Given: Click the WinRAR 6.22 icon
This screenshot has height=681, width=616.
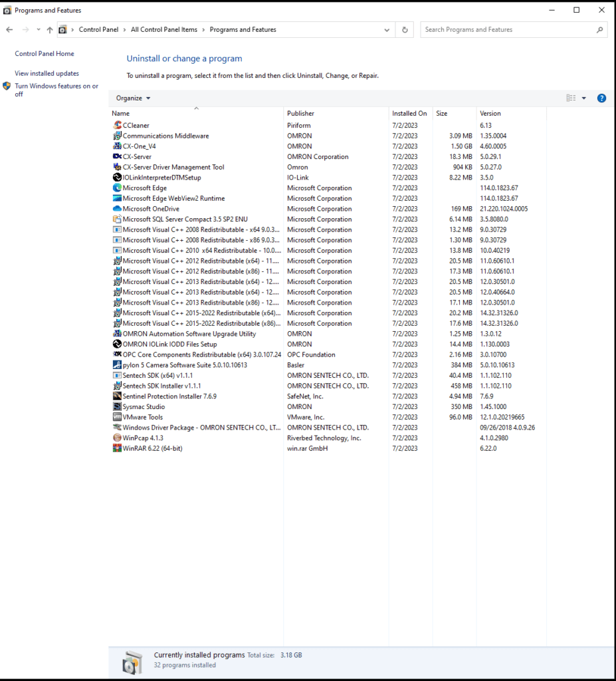Looking at the screenshot, I should pyautogui.click(x=117, y=448).
